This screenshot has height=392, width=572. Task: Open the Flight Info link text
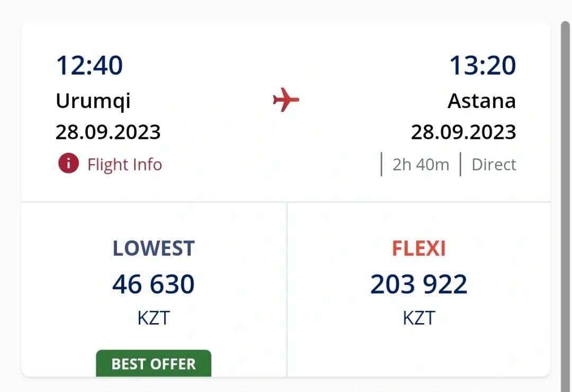click(124, 165)
